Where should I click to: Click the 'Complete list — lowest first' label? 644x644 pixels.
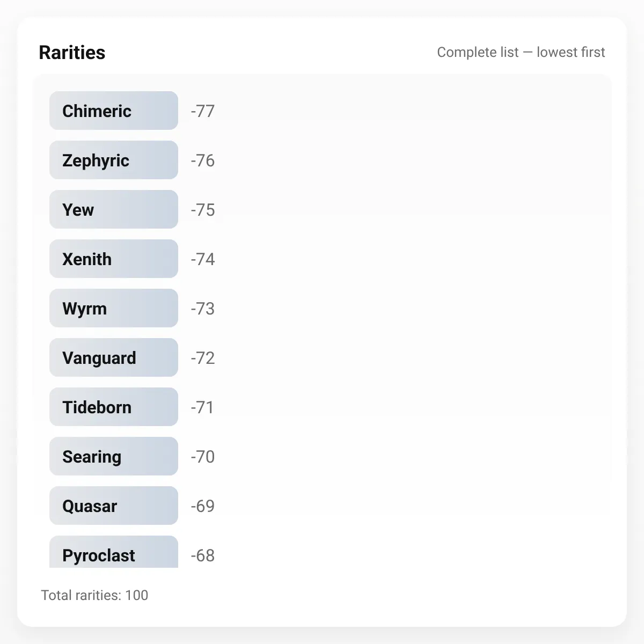pos(521,52)
